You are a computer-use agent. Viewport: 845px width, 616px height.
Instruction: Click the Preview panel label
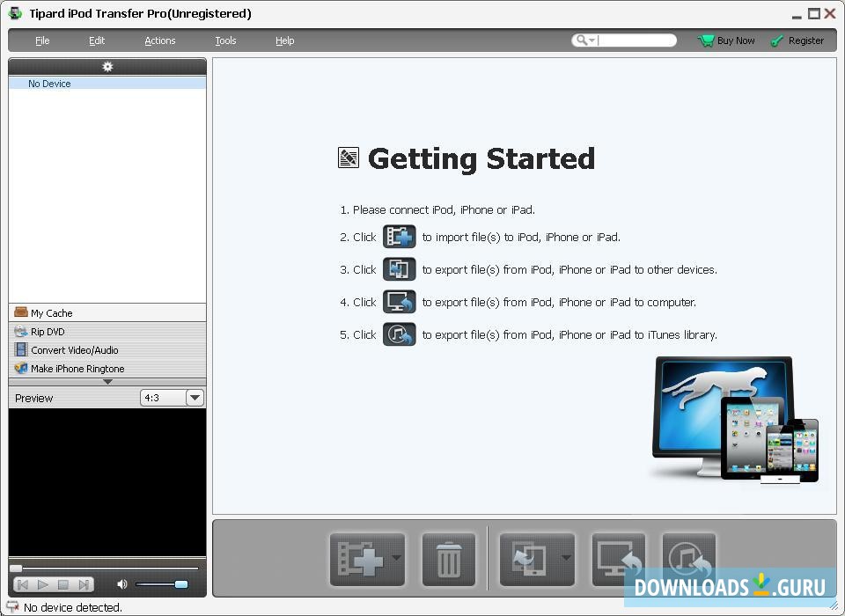(x=34, y=399)
